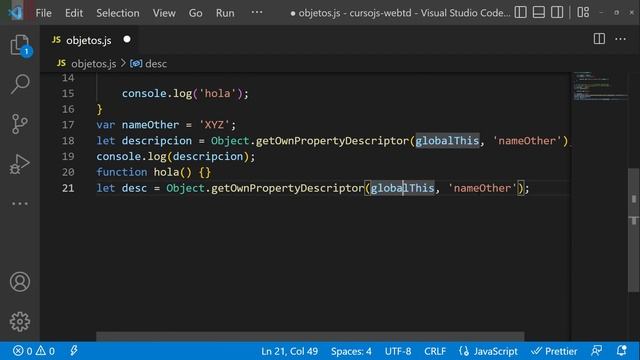Click objetos.js in the breadcrumb
This screenshot has width=640, height=360.
pyautogui.click(x=93, y=64)
